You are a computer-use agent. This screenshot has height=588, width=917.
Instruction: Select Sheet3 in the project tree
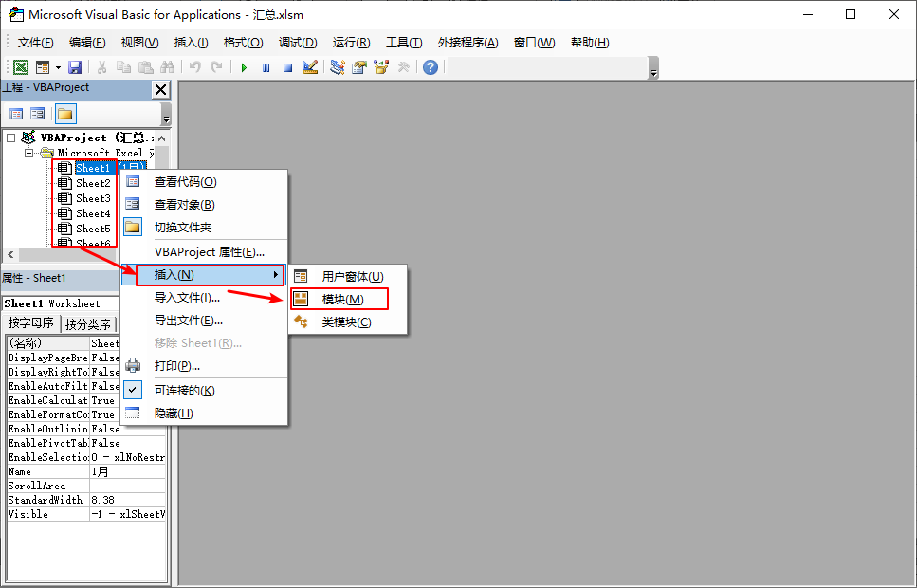point(93,198)
